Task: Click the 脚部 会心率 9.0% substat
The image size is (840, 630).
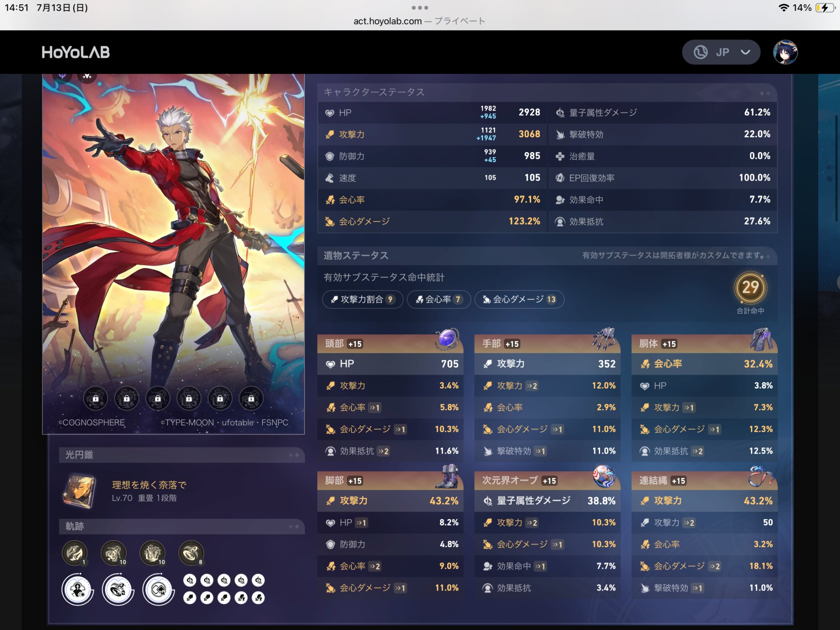Action: tap(391, 566)
